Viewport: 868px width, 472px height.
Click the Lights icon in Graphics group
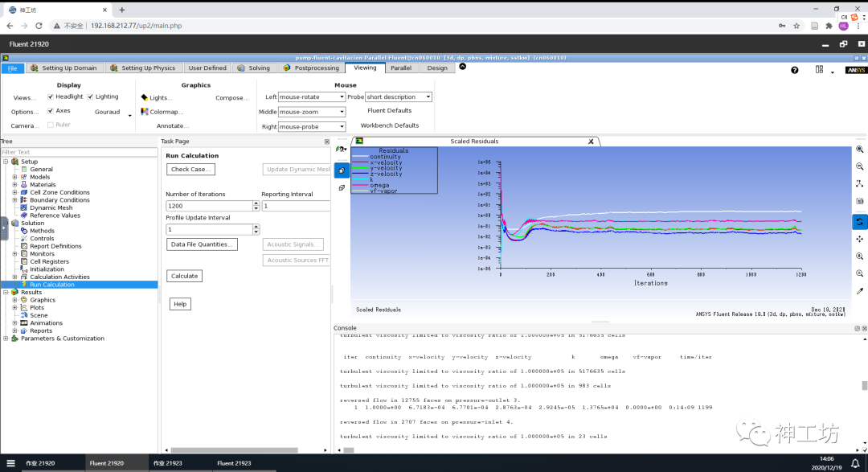pos(145,97)
